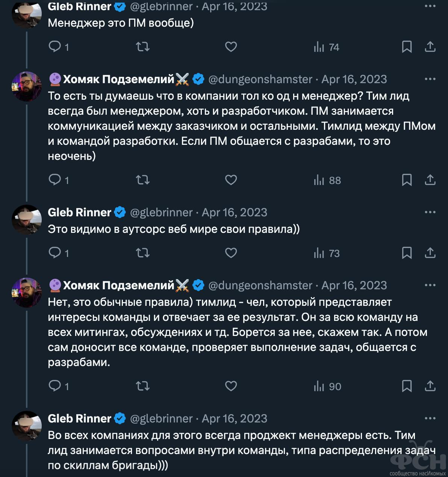View analytics showing 74 views

coord(327,47)
